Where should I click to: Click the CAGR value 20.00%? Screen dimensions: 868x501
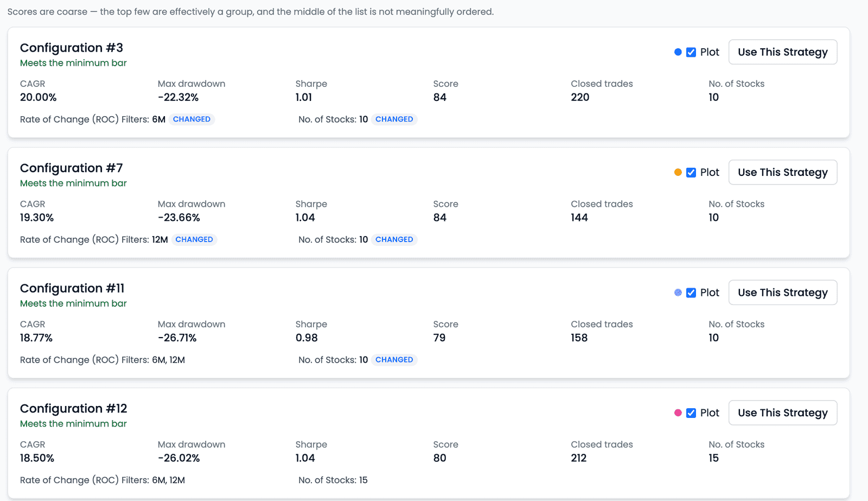(39, 97)
